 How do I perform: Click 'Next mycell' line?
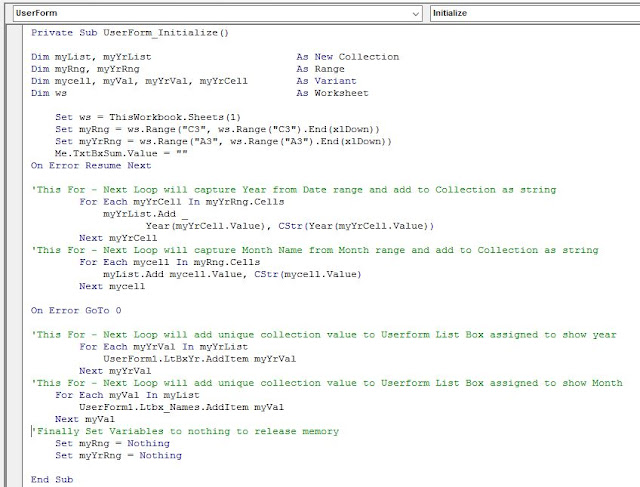[112, 286]
